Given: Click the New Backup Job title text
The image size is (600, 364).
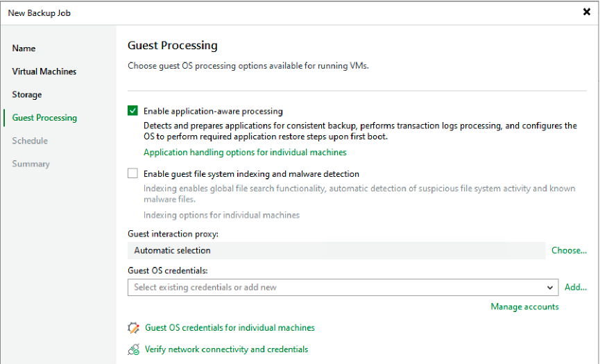Looking at the screenshot, I should pyautogui.click(x=39, y=13).
